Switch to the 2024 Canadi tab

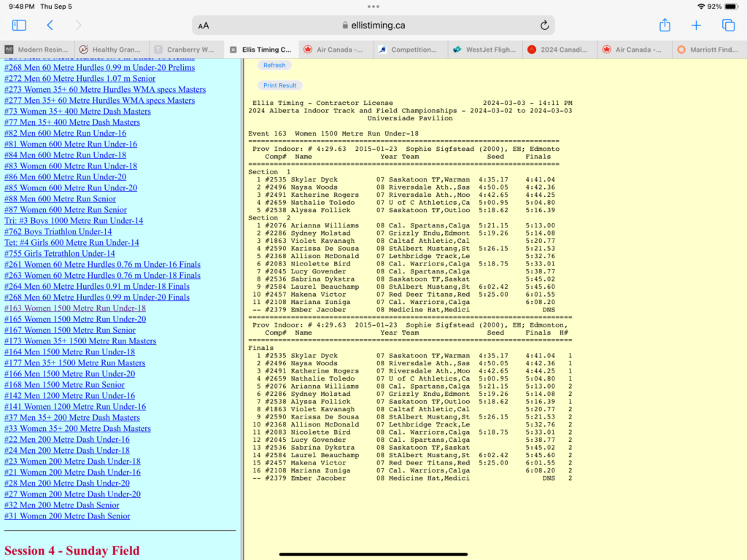pyautogui.click(x=560, y=50)
